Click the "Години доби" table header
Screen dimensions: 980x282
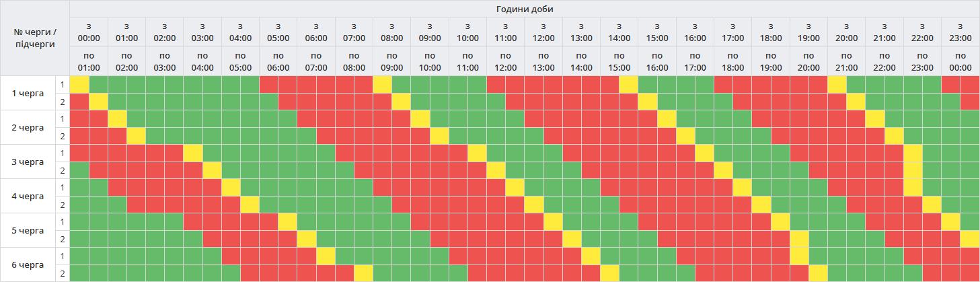pyautogui.click(x=524, y=9)
